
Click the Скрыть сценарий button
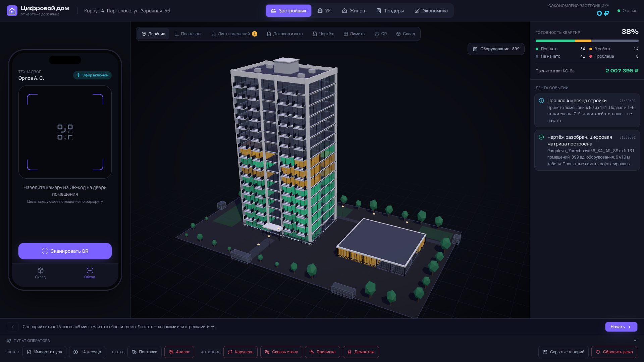tap(563, 352)
